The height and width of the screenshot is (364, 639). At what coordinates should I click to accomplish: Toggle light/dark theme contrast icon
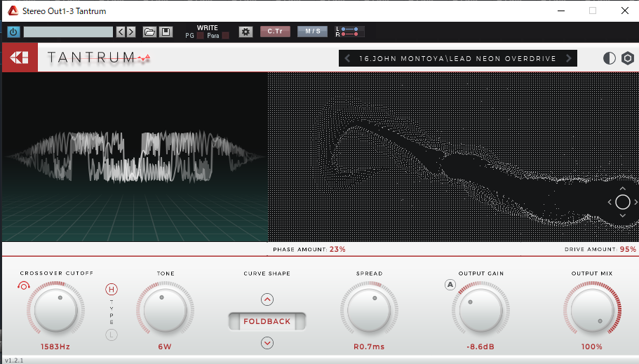pyautogui.click(x=610, y=58)
